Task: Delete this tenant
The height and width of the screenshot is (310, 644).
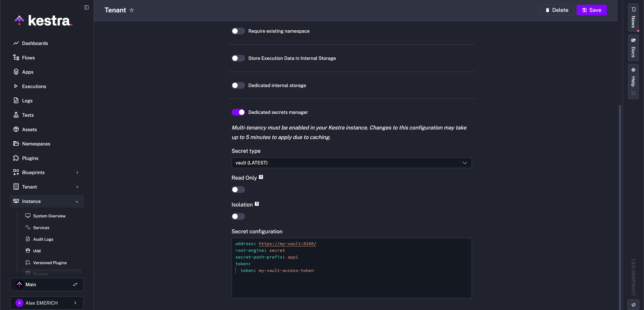Action: click(556, 10)
